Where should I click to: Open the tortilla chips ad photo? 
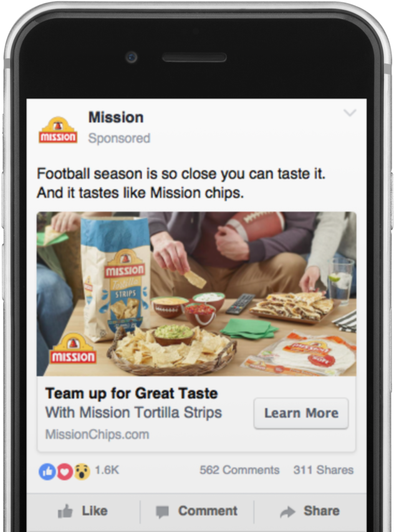(x=196, y=293)
